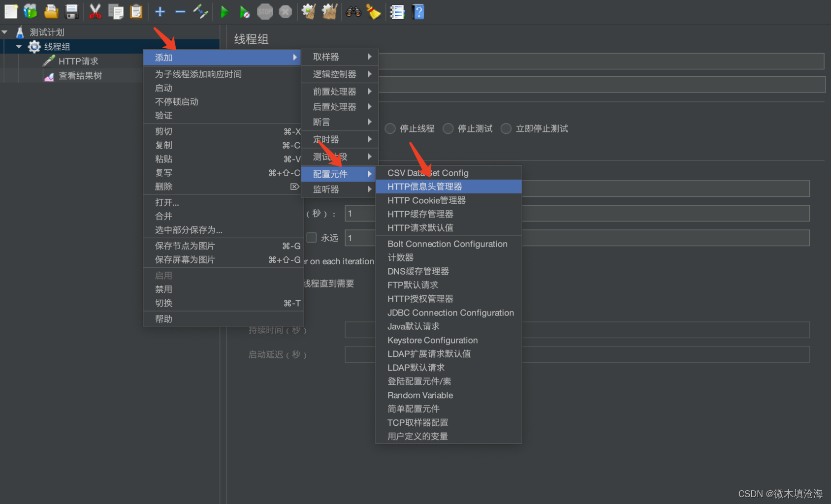Choose CSV Data Set Config
Screen dimensions: 831x504
(x=448, y=173)
